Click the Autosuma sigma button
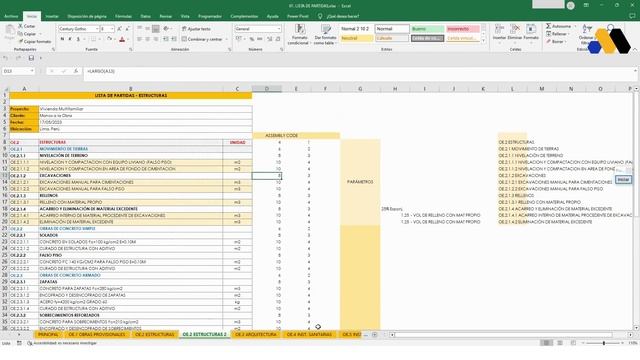 (x=558, y=26)
